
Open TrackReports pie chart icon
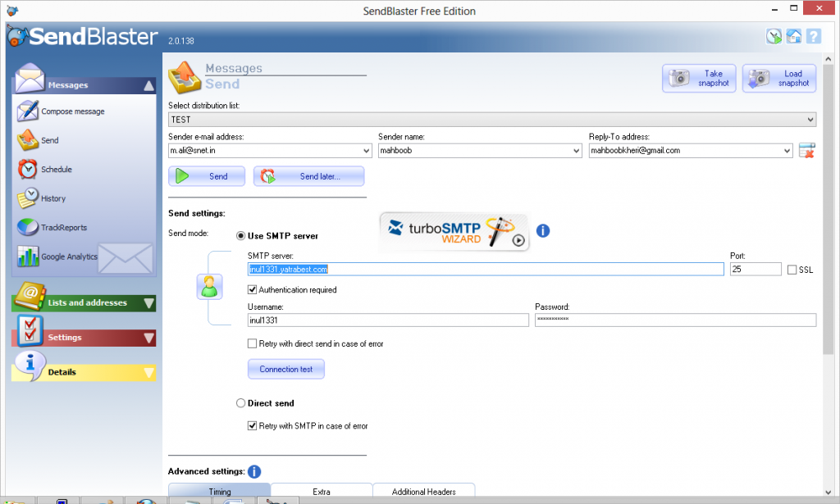[28, 227]
